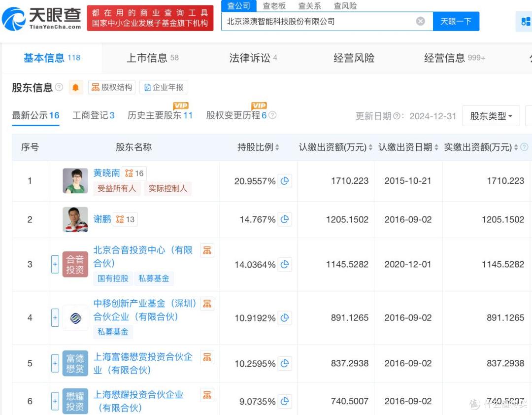Open shareholder 黄晓南 profile link
Viewport: 532px width, 415px height.
106,173
